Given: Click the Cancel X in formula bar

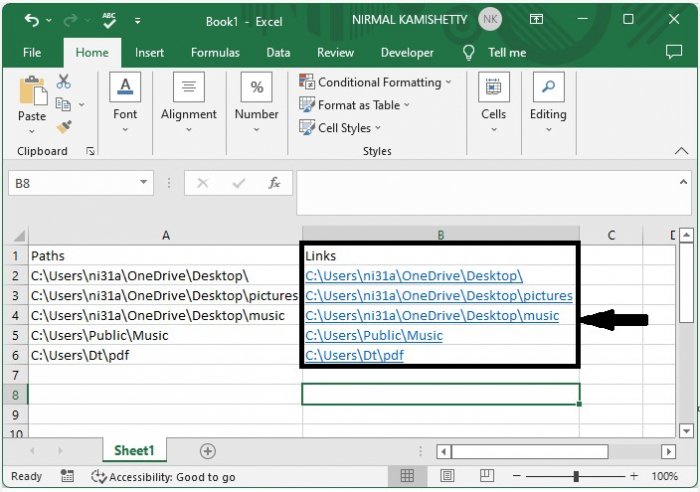Looking at the screenshot, I should [x=203, y=183].
